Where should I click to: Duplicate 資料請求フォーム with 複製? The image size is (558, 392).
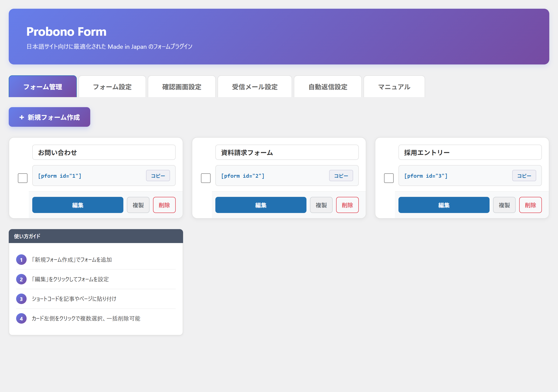[321, 205]
